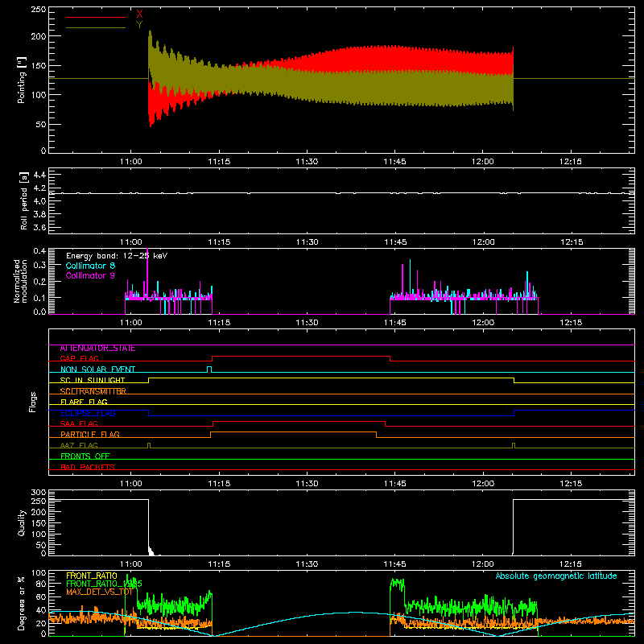The width and height of the screenshot is (644, 644).
Task: Click the ATTENUATOR_STATE flag label
Action: pos(97,349)
